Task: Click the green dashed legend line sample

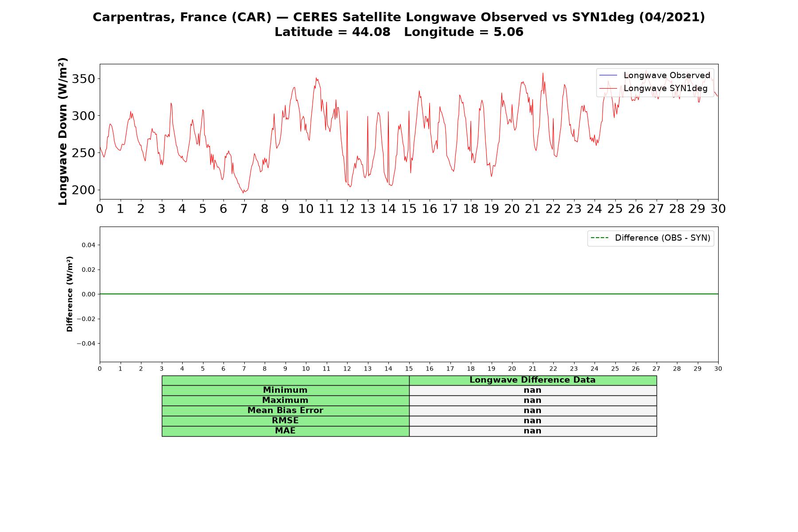Action: 599,238
